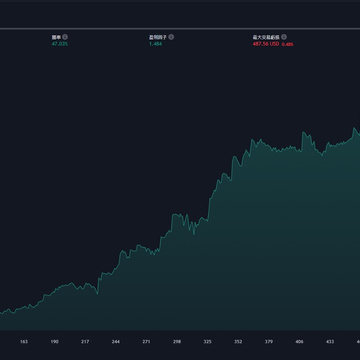Viewport: 360px width, 360px height.
Task: Click the red 0.48% percentage figure
Action: 288,44
